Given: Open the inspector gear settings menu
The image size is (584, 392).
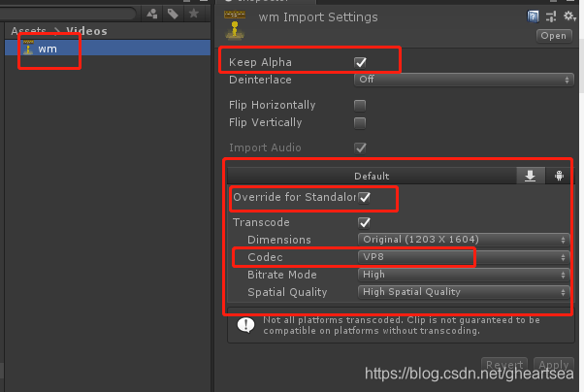Looking at the screenshot, I should (569, 16).
